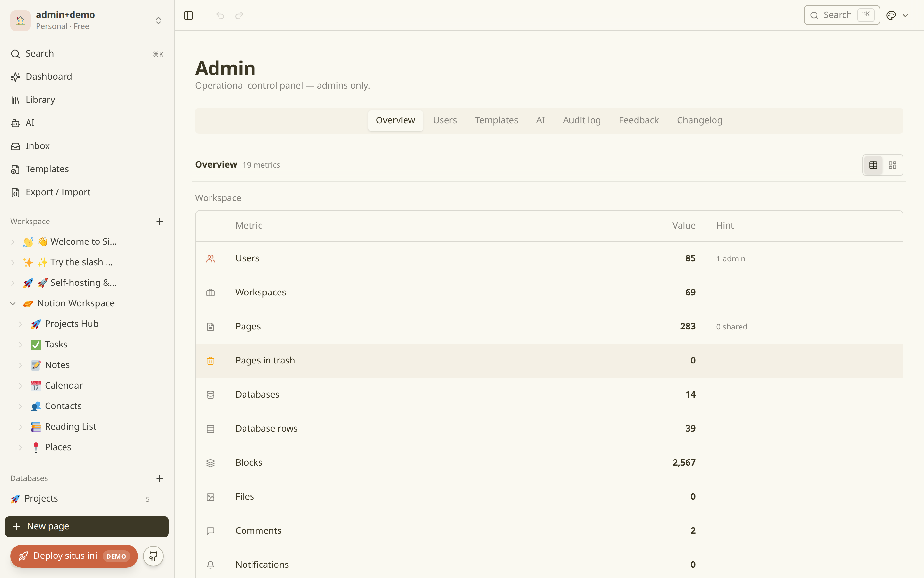This screenshot has width=924, height=578.
Task: Open the GitHub repository icon button
Action: coord(153,556)
